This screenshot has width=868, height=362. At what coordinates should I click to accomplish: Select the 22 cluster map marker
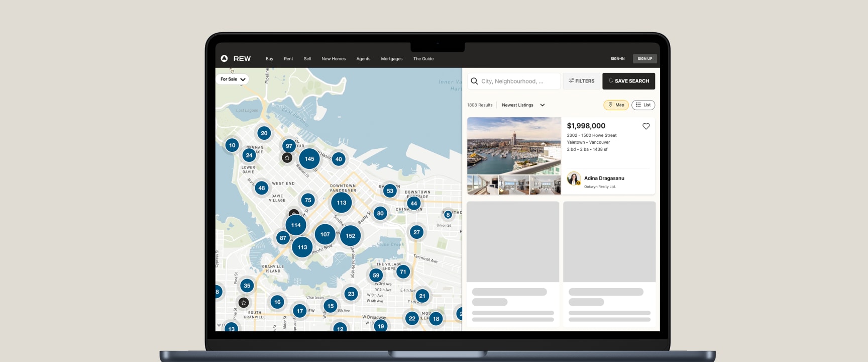pos(412,318)
